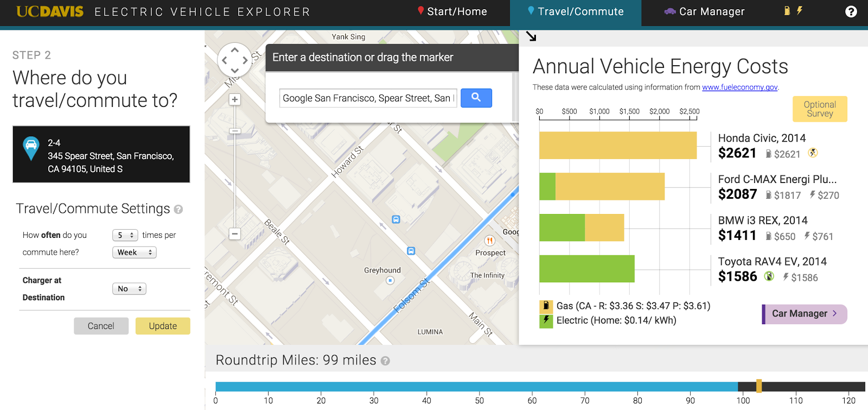Click the roundtrip miles slider marker
This screenshot has width=868, height=410.
pos(759,386)
